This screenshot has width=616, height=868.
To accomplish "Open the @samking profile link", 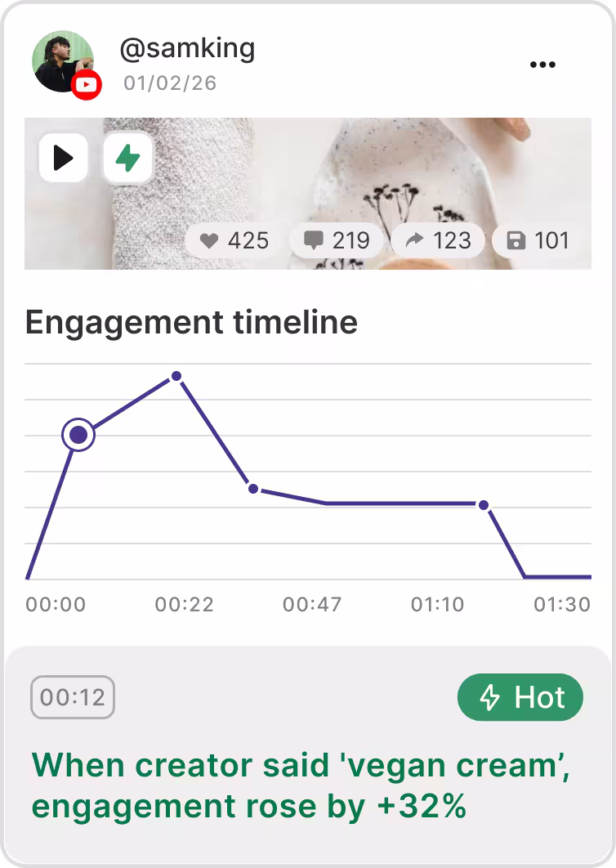I will coord(187,49).
